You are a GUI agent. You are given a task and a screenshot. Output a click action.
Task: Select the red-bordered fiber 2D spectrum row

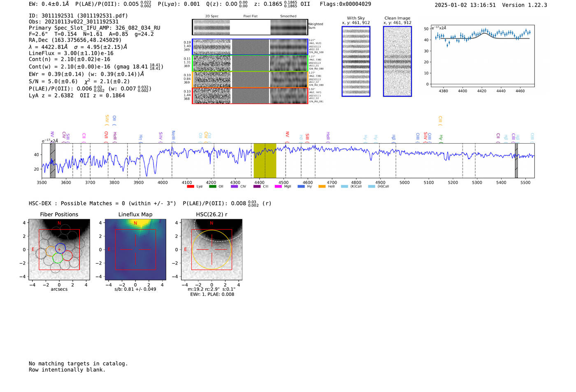250,96
